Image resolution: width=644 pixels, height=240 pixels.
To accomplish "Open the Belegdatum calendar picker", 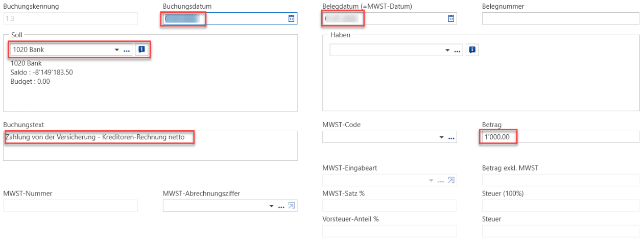I will [x=451, y=18].
